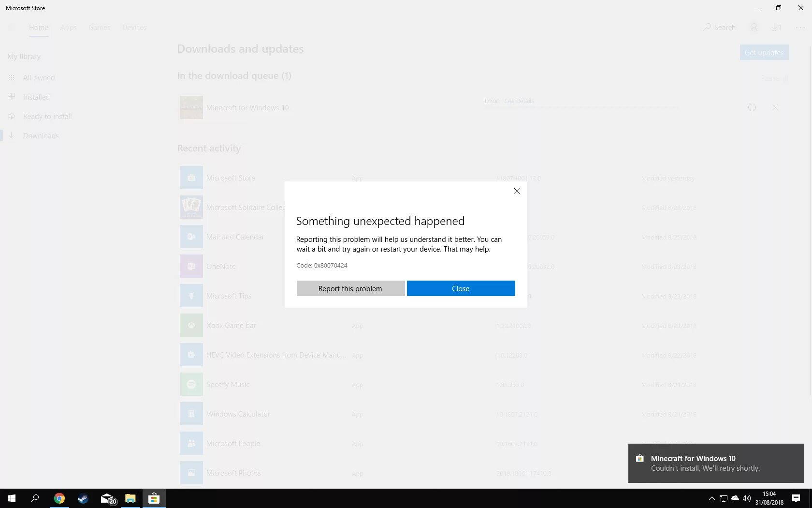Open the volume control in system tray
Screen dimensions: 812x508
(x=747, y=498)
